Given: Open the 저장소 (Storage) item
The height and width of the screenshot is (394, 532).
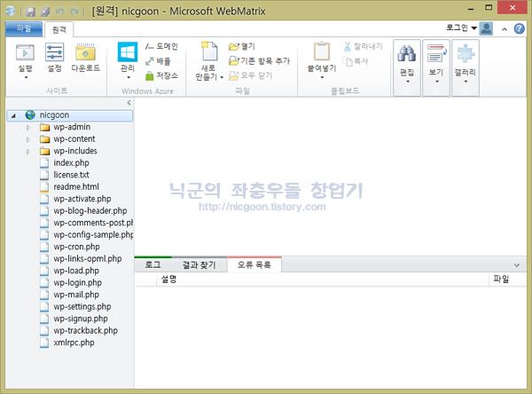Looking at the screenshot, I should point(161,75).
